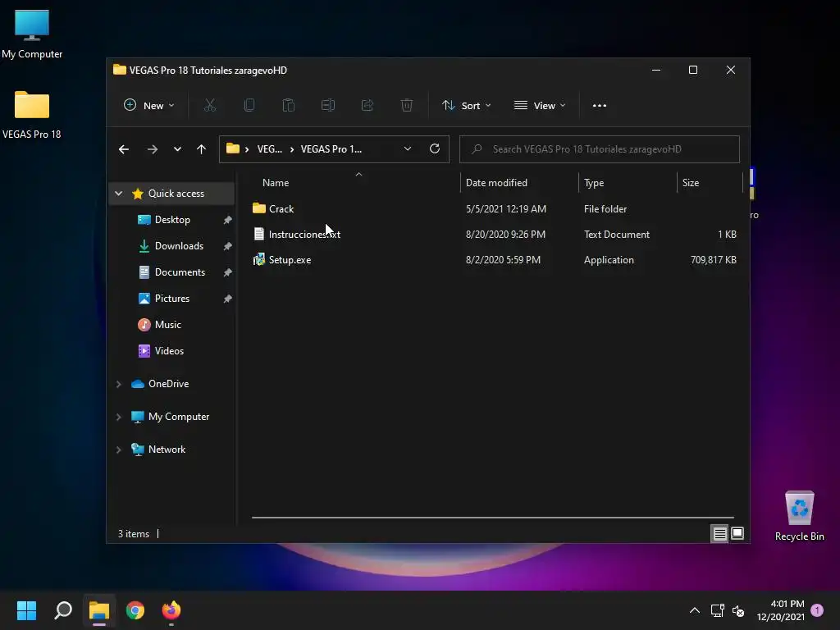
Task: Go up one folder level
Action: tap(202, 149)
